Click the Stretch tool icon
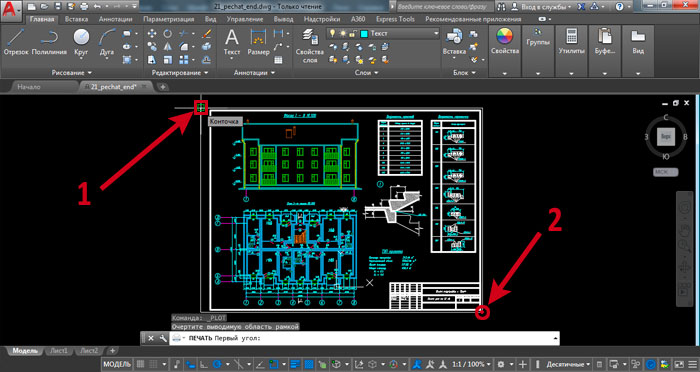Image resolution: width=700 pixels, height=372 pixels. 152,59
